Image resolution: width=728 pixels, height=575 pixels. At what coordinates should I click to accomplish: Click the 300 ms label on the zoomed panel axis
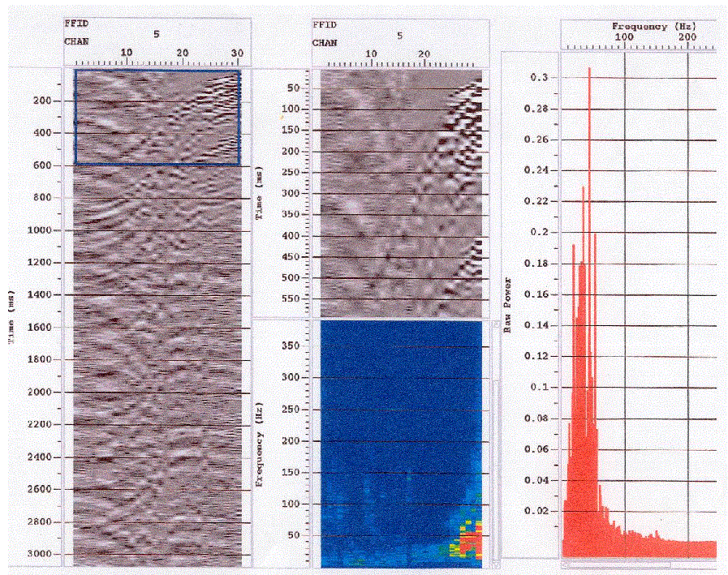click(x=291, y=193)
